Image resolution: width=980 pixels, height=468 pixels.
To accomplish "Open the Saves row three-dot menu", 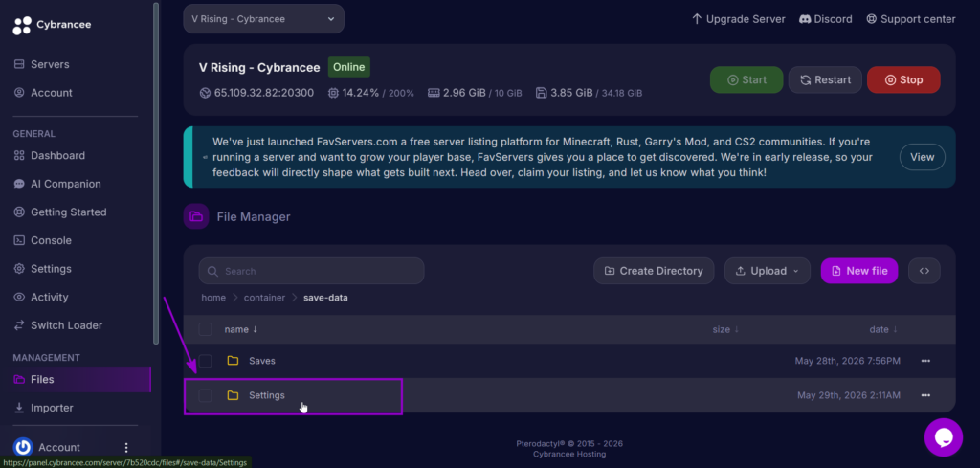I will [925, 361].
